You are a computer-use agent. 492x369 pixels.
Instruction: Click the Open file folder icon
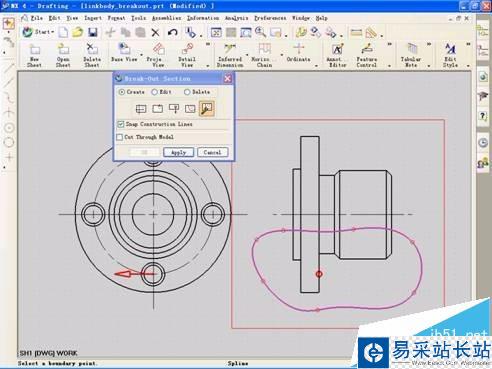78,32
